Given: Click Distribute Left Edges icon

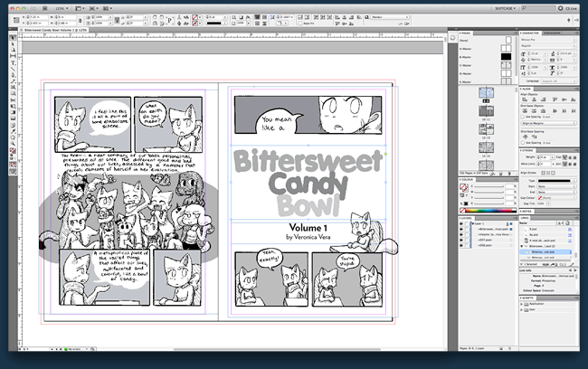Looking at the screenshot, I should [x=555, y=111].
